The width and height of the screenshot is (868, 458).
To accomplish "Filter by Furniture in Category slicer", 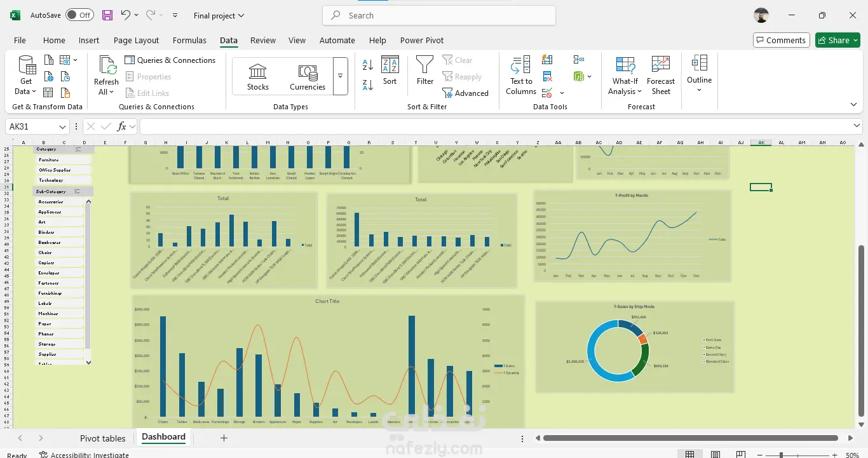I will coord(62,160).
